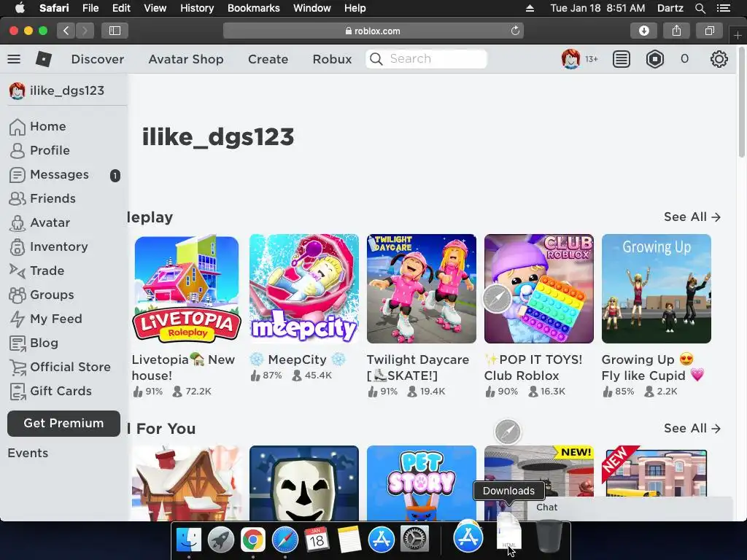The image size is (747, 560).
Task: Open Friends in the sidebar
Action: 42,198
